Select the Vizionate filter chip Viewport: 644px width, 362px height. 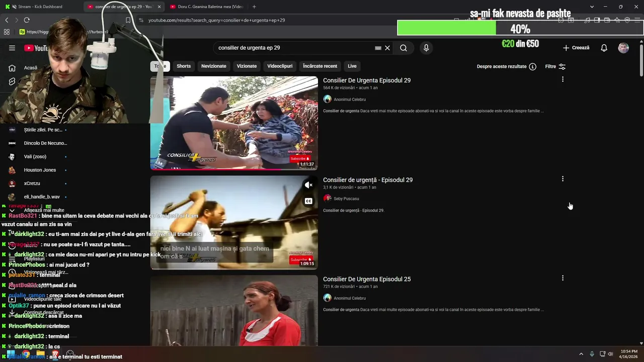(x=247, y=66)
